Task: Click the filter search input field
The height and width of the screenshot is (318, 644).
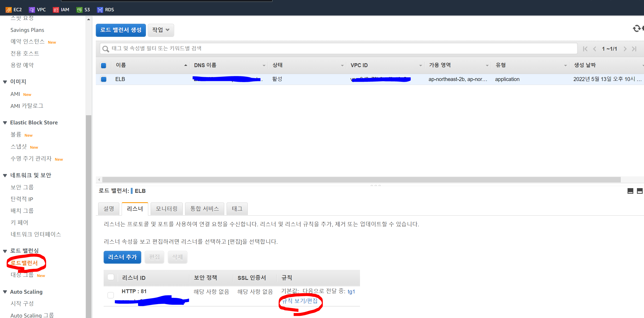Action: click(x=339, y=49)
